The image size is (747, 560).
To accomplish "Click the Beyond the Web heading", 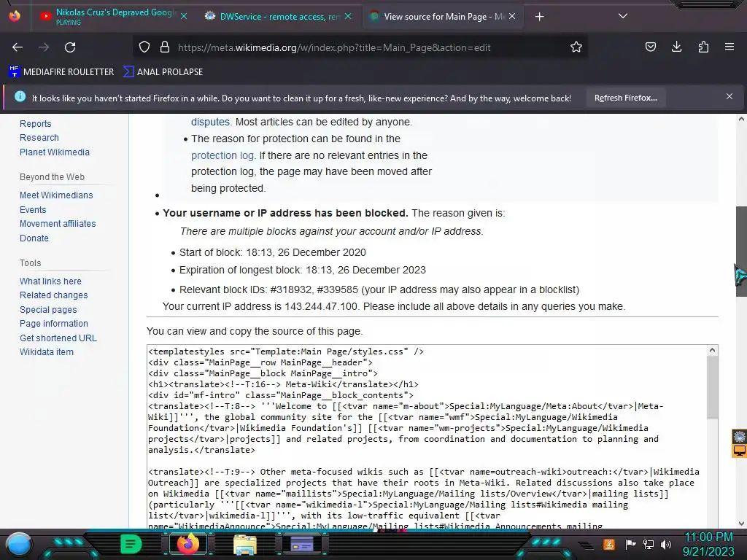I will point(52,177).
